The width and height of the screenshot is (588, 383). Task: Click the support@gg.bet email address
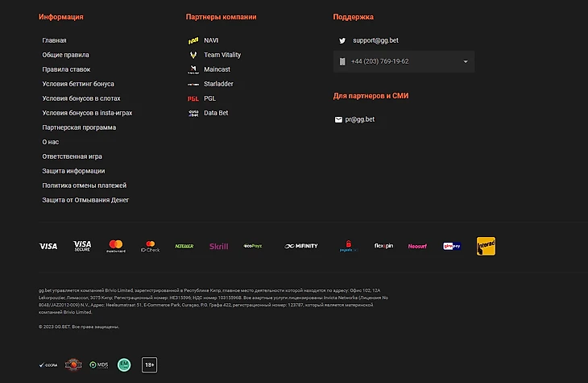pyautogui.click(x=375, y=40)
